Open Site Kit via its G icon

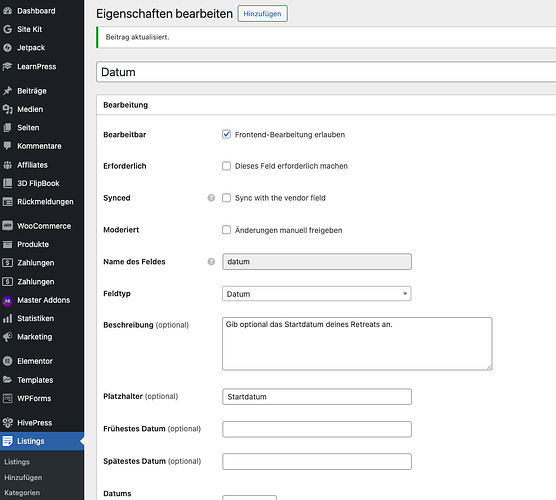[7, 29]
